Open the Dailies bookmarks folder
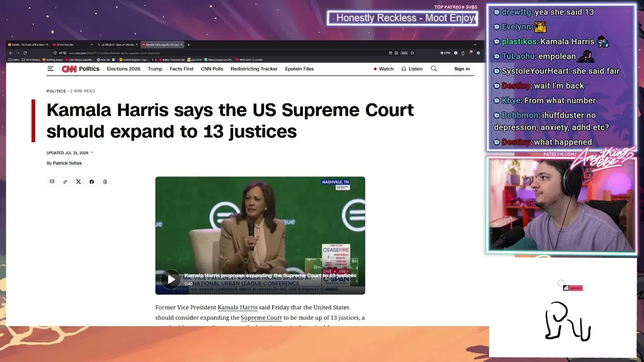Image resolution: width=644 pixels, height=362 pixels. point(14,60)
